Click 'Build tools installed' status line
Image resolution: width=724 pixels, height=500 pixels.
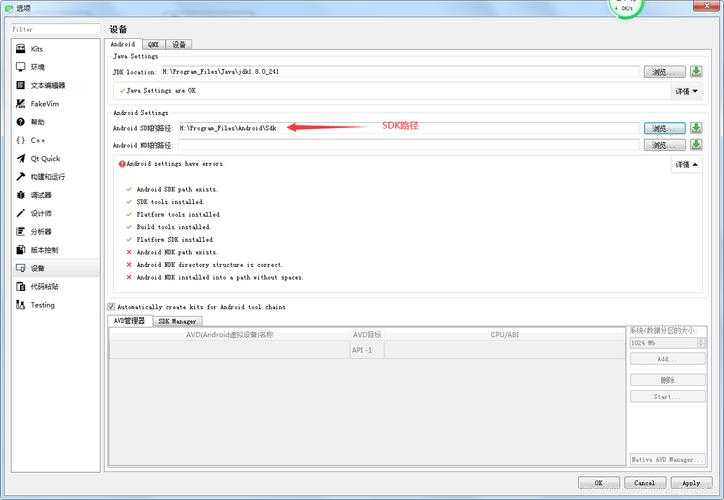pos(173,227)
